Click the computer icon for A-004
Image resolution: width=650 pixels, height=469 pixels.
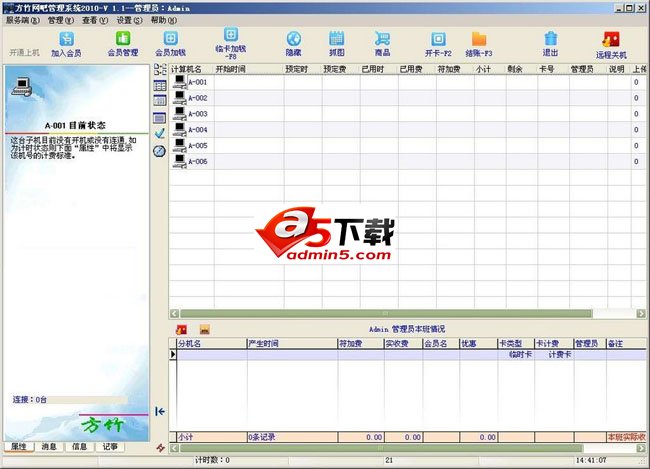179,129
